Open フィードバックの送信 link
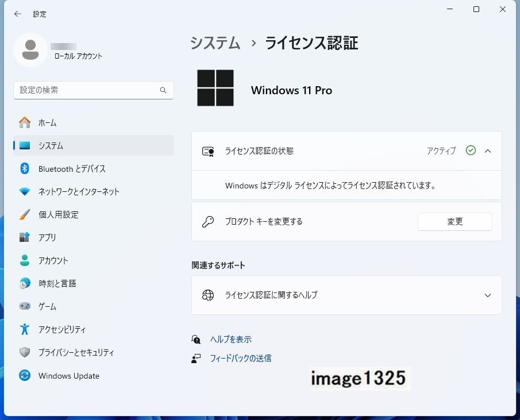This screenshot has width=520, height=420. [x=241, y=359]
